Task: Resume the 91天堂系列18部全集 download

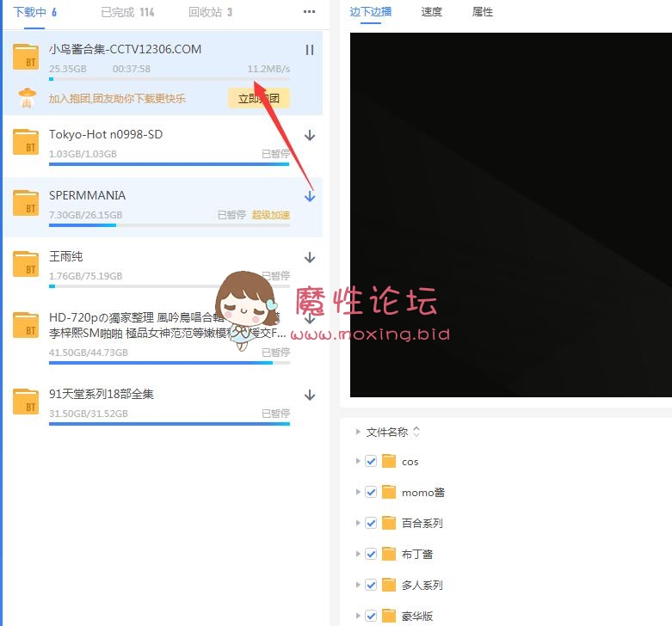Action: [x=310, y=396]
